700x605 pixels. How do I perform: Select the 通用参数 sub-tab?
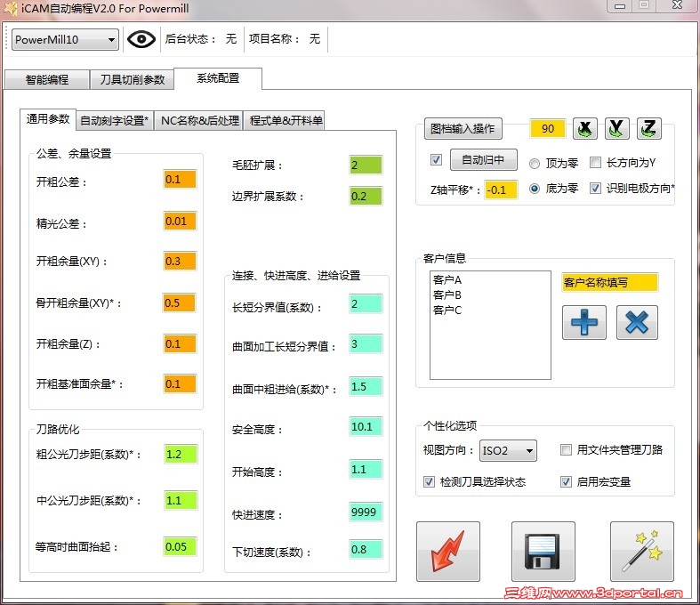pos(48,119)
